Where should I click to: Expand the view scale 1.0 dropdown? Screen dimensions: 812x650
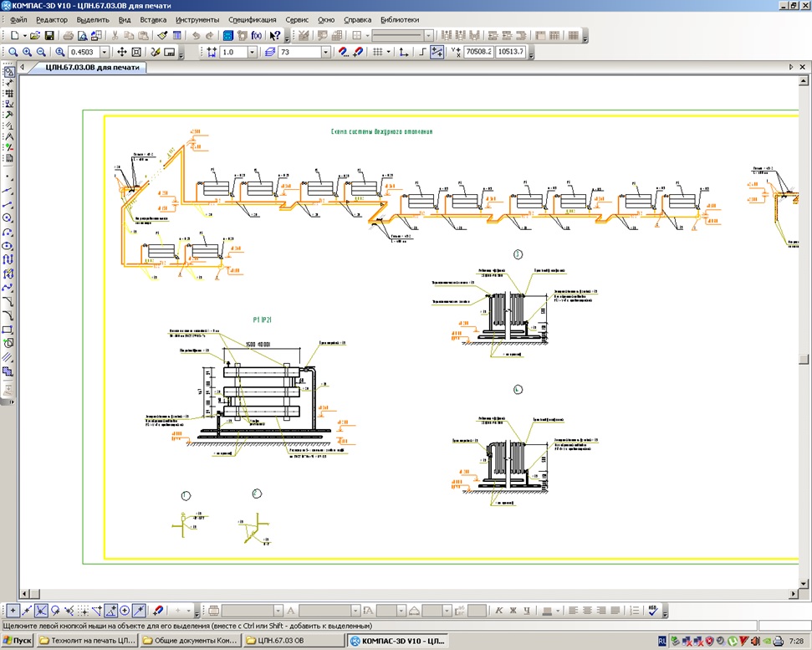click(253, 52)
